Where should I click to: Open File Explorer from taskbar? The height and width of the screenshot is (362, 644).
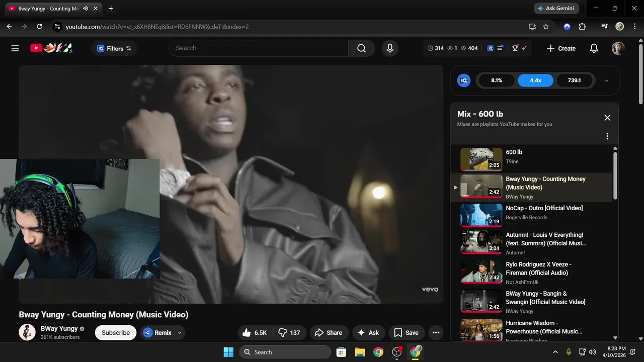[360, 352]
